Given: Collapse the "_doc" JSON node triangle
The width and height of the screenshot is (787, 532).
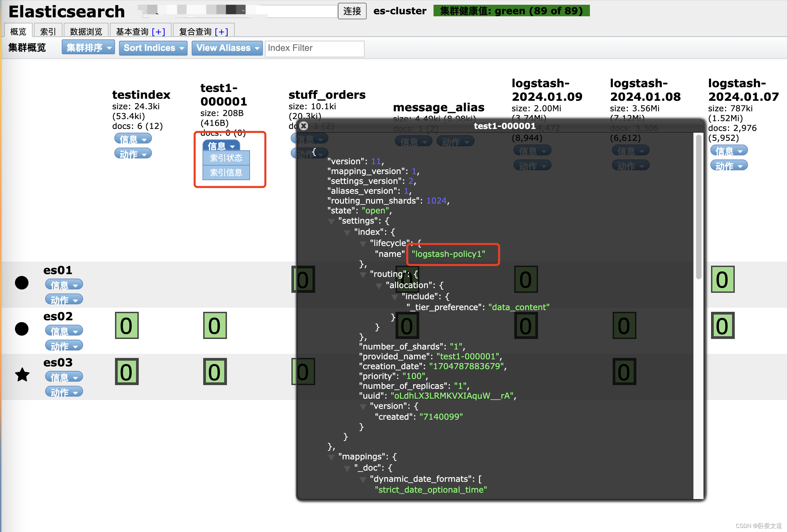Looking at the screenshot, I should coord(347,469).
